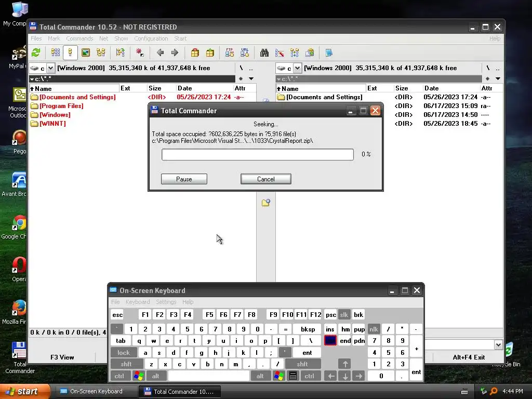Image resolution: width=532 pixels, height=399 pixels.
Task: Click the Multi-rename tool icon
Action: [x=280, y=52]
